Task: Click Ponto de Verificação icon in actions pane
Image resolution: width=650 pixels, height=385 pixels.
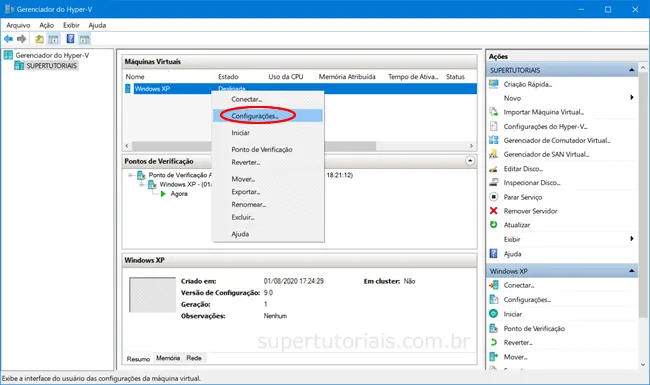Action: (494, 328)
